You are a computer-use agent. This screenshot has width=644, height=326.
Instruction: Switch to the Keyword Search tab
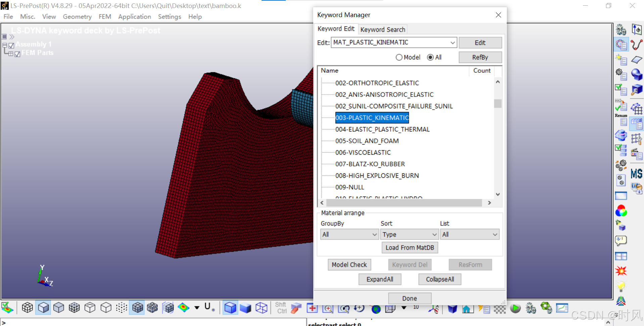click(x=383, y=30)
